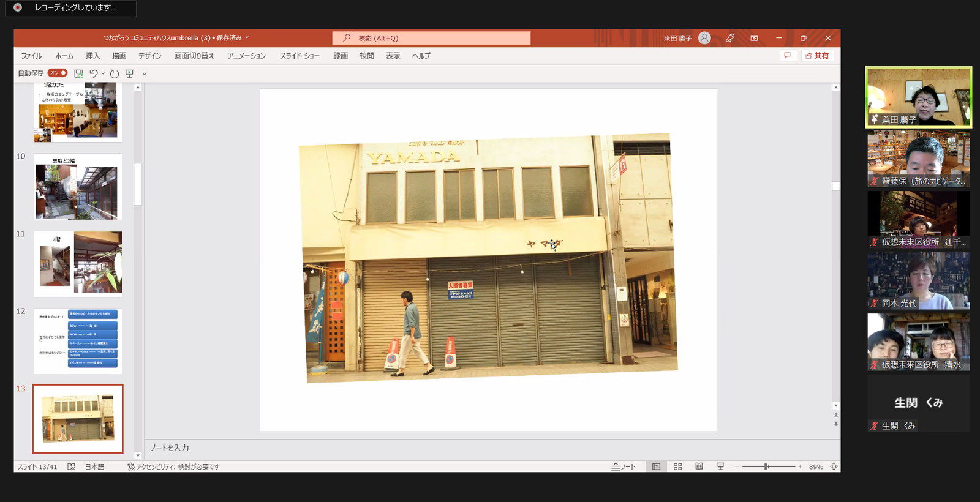Open the アニメーション tab
Screen dimensions: 980x502
pos(246,56)
